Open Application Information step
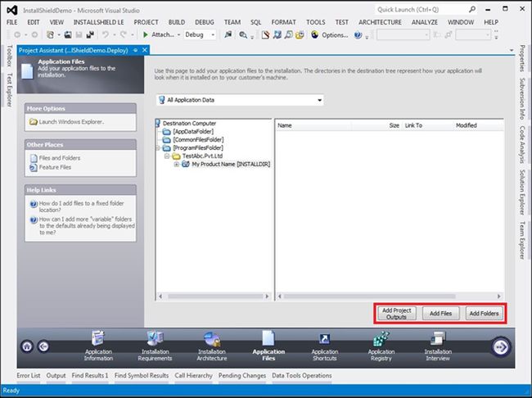 98,346
